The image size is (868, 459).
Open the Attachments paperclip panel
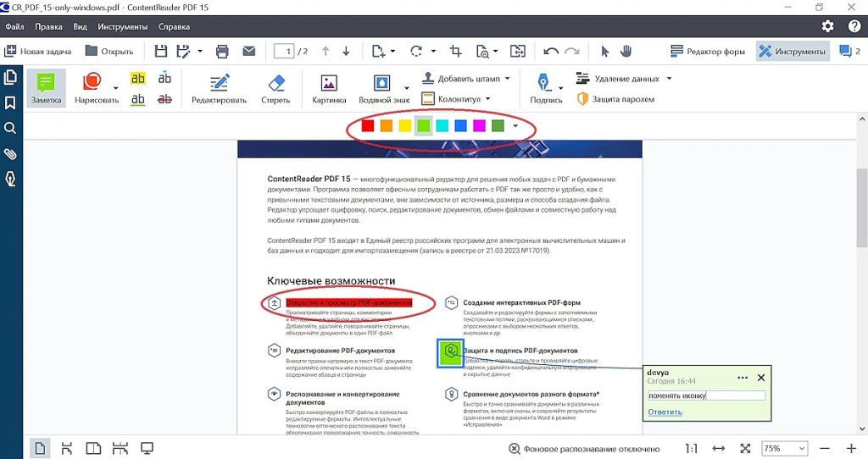click(x=10, y=154)
